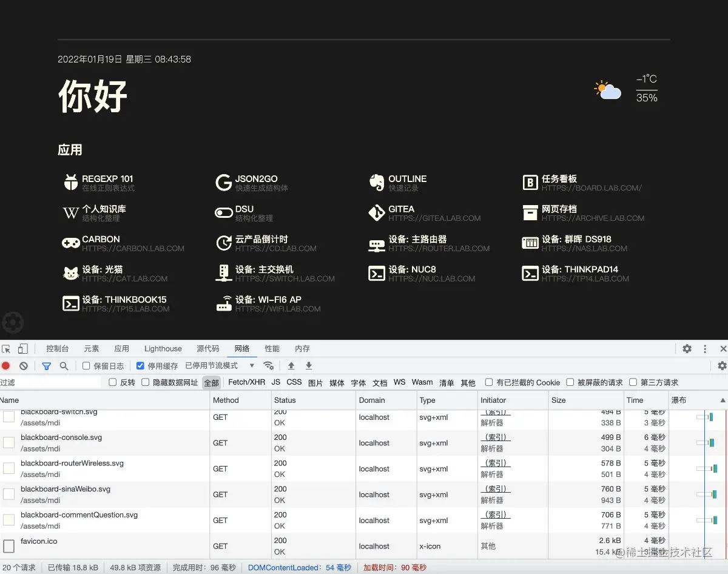Clear all network requests from the log
This screenshot has height=574, width=728.
(x=24, y=365)
